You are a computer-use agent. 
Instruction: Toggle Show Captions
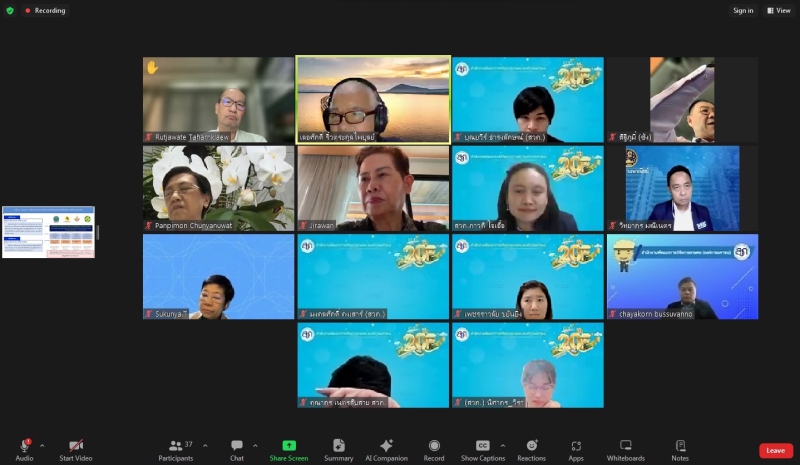[483, 446]
